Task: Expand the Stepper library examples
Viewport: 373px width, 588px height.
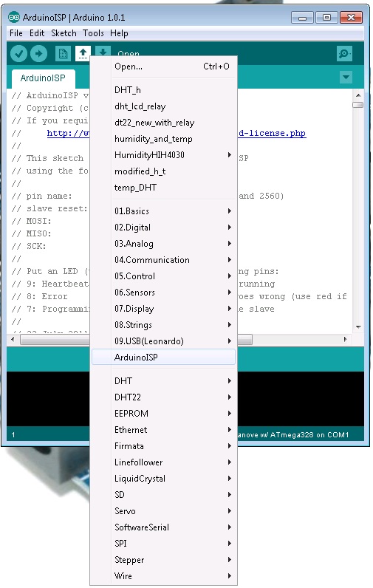Action: pyautogui.click(x=163, y=560)
